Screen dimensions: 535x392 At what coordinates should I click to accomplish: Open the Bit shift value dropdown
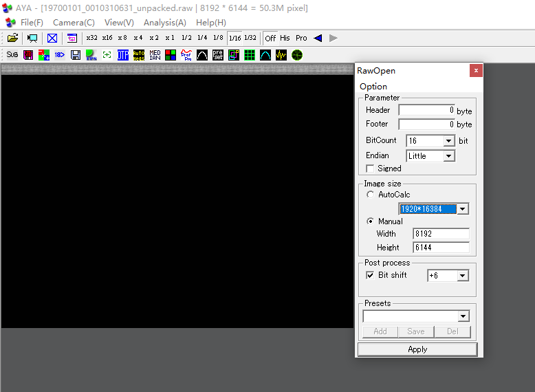pos(463,275)
